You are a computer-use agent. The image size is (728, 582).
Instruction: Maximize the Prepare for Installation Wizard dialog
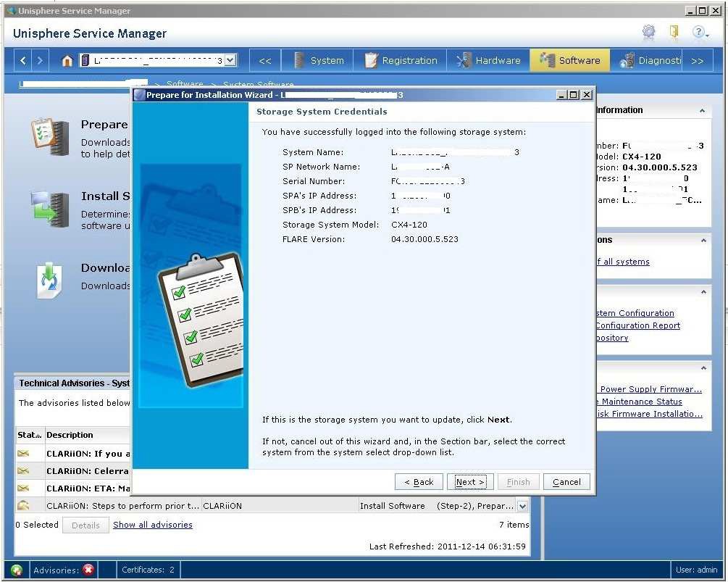574,95
